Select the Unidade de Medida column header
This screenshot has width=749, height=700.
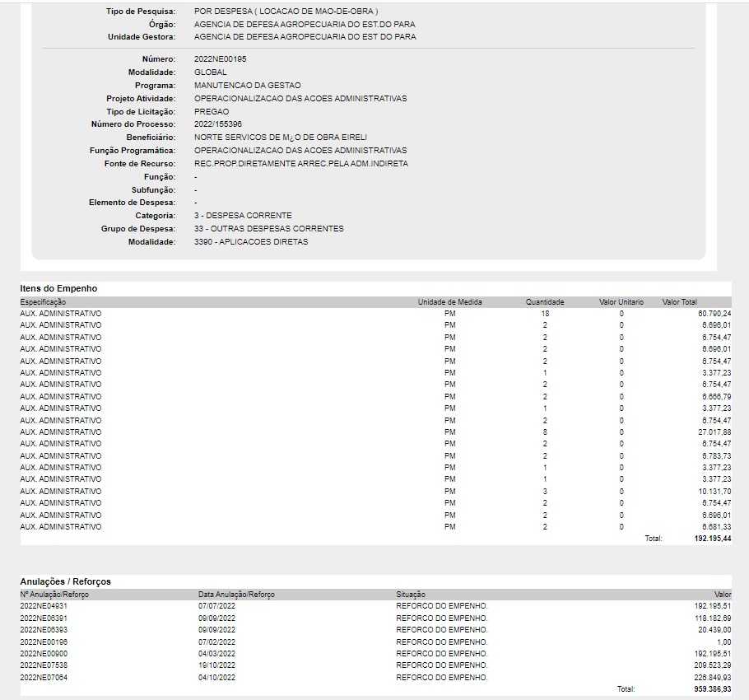click(x=449, y=302)
